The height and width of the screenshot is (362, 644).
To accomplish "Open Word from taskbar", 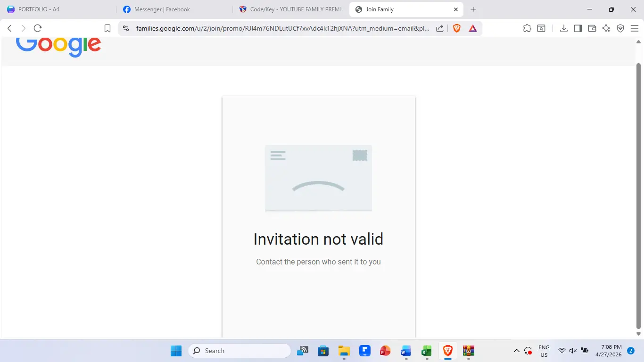I will (x=406, y=351).
